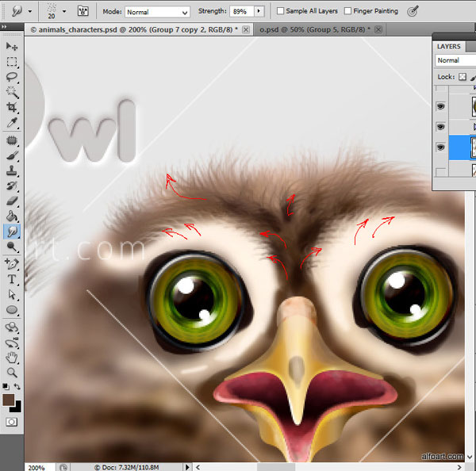Open the Mode Normal dropdown
Image resolution: width=476 pixels, height=471 pixels.
[157, 12]
